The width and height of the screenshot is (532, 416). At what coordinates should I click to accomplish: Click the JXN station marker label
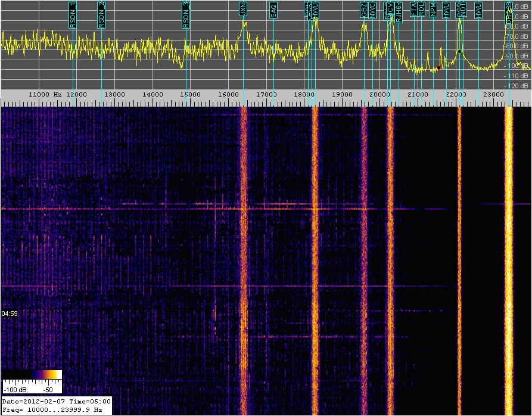pyautogui.click(x=242, y=9)
